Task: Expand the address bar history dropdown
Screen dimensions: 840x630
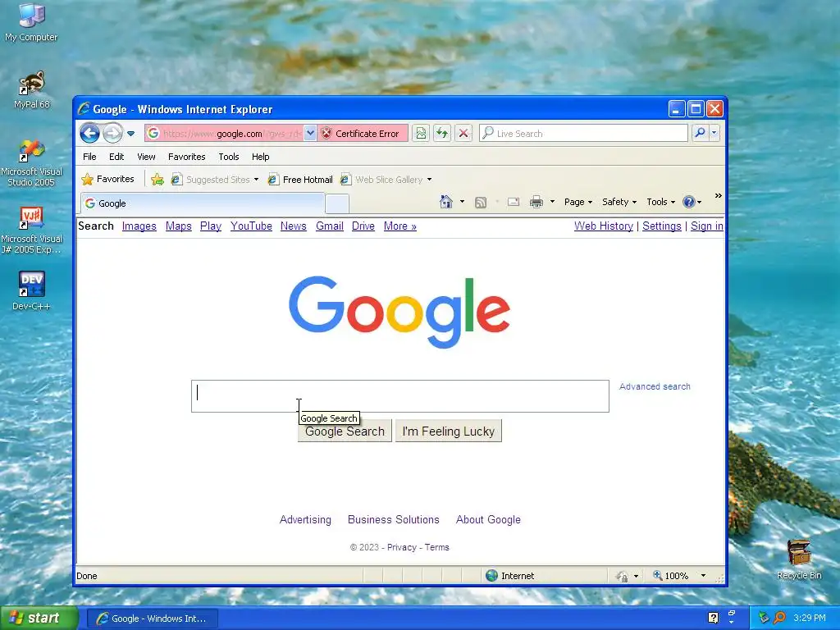Action: point(310,134)
